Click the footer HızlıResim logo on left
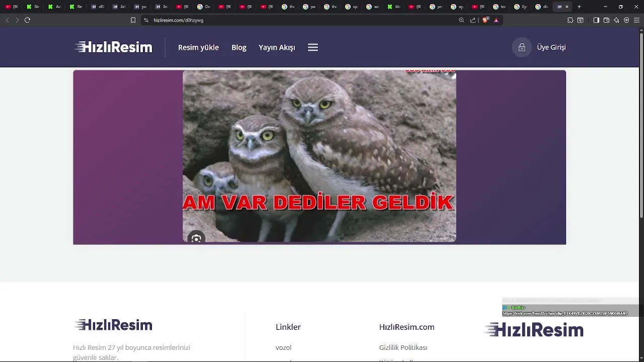The image size is (644, 362). [x=113, y=325]
